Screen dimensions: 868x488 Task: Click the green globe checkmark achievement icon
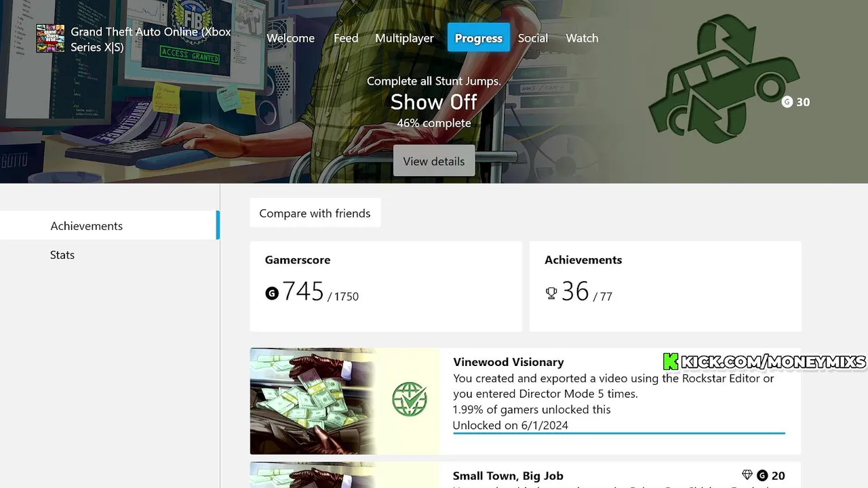coord(410,400)
